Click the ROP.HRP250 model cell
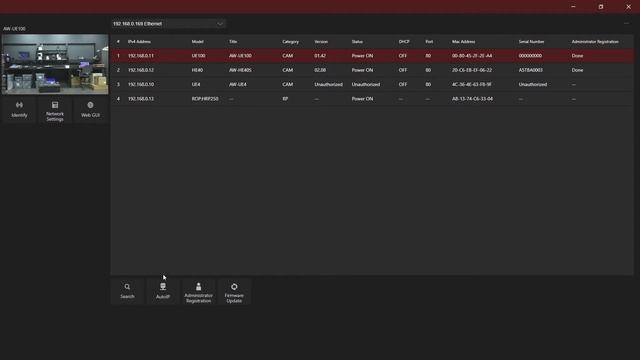The height and width of the screenshot is (360, 640). point(205,99)
